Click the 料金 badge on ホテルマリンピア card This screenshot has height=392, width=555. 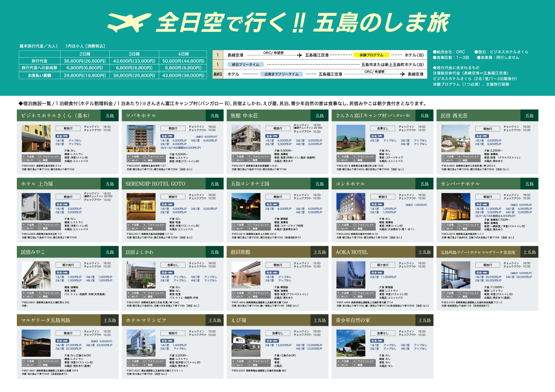tap(167, 341)
